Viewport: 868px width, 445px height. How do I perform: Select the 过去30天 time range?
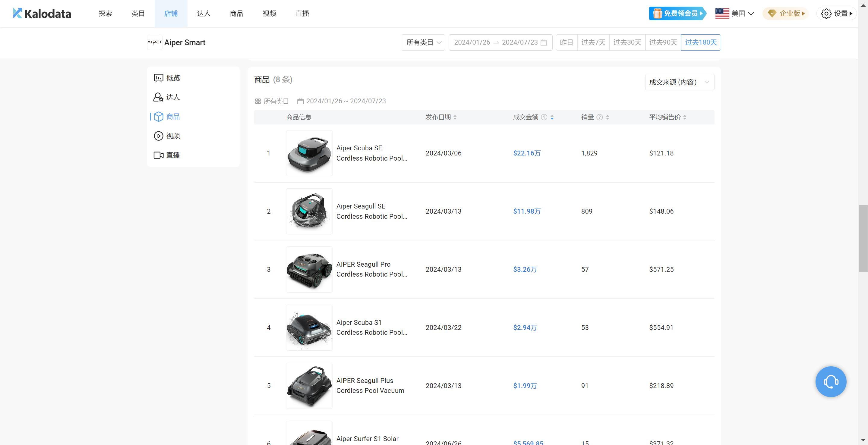pyautogui.click(x=627, y=42)
